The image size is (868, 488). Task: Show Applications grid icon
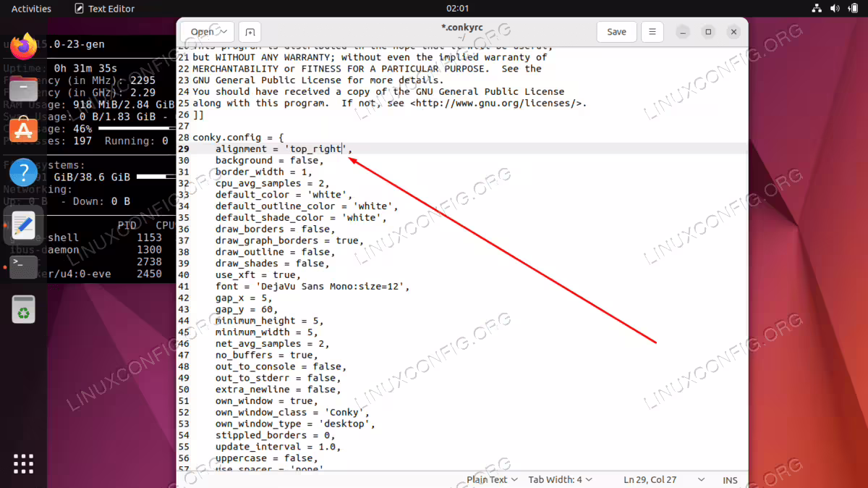(24, 464)
